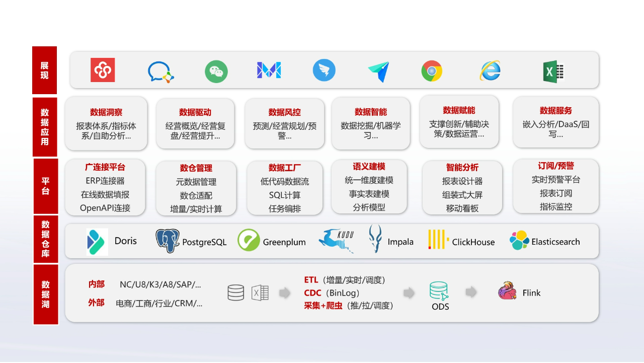Click the 组装式大屏 text
The height and width of the screenshot is (363, 644).
click(x=462, y=194)
